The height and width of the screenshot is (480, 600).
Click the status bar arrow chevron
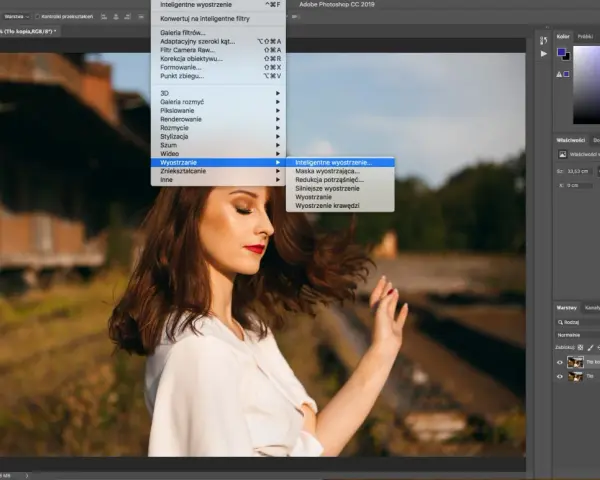[27, 476]
